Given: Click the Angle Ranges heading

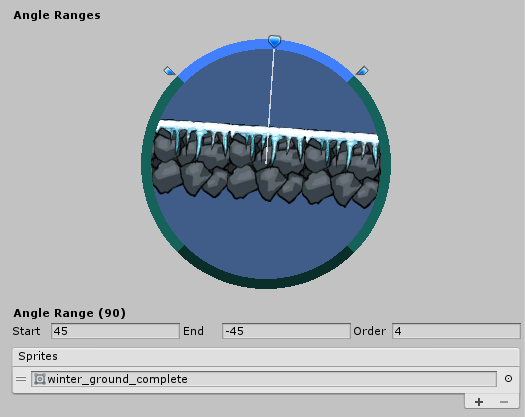Looking at the screenshot, I should (57, 15).
